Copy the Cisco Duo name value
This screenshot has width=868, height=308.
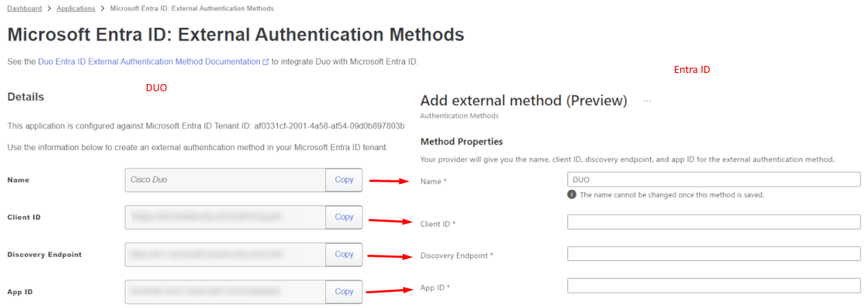344,180
